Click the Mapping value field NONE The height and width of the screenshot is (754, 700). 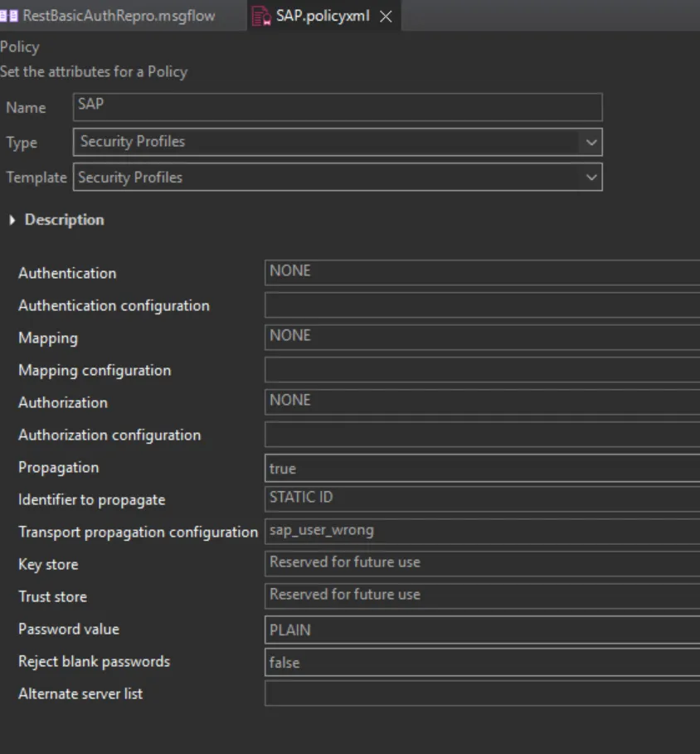click(x=482, y=337)
